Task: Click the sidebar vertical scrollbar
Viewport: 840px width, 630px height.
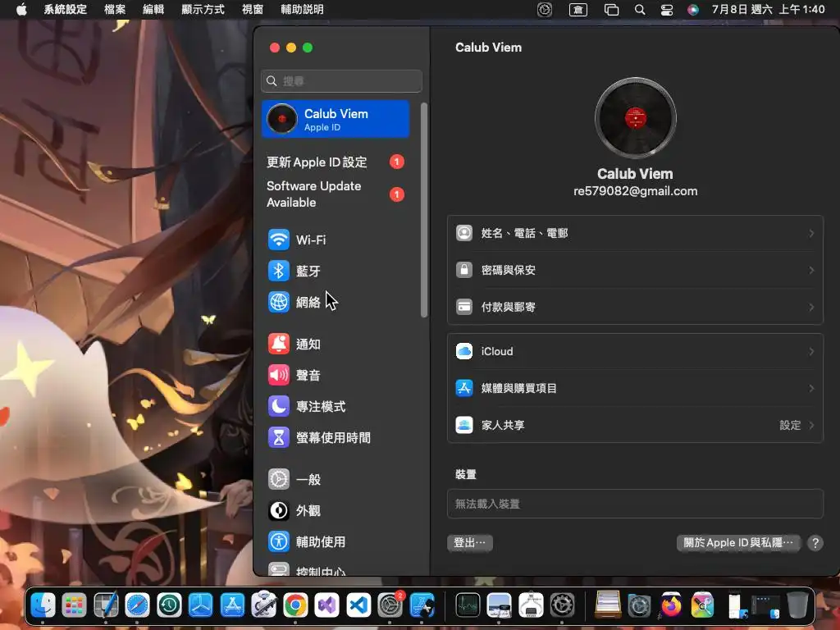Action: (424, 210)
